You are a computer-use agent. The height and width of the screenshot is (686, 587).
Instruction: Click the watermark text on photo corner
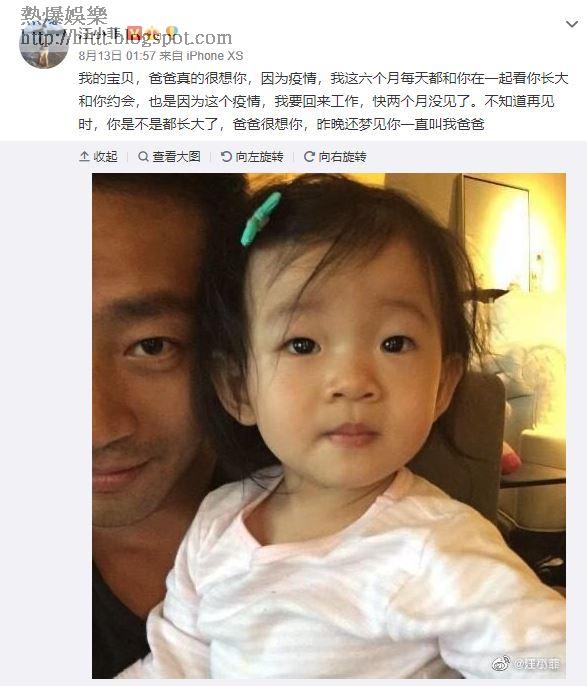[536, 664]
